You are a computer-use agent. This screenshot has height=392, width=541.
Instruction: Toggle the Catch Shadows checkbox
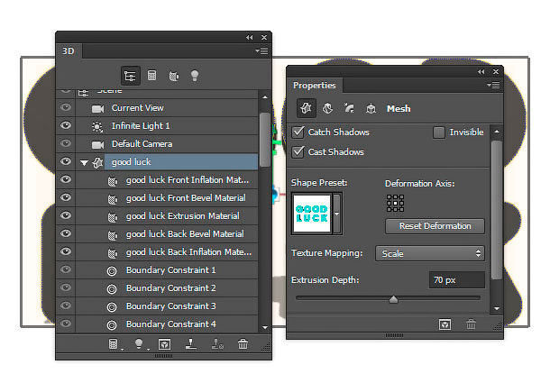click(298, 132)
